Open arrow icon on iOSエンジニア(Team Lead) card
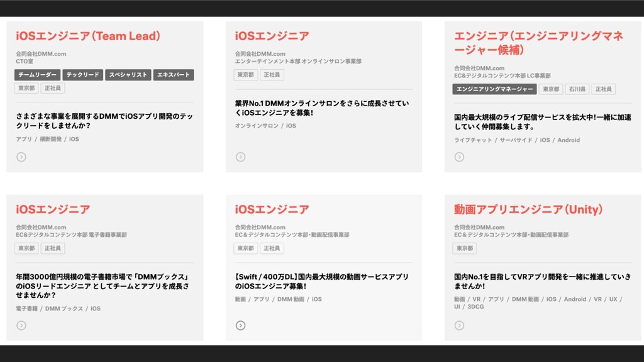 point(21,156)
